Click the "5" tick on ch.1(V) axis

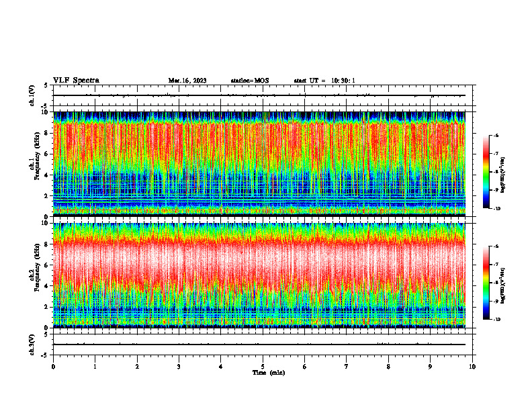tap(46, 85)
